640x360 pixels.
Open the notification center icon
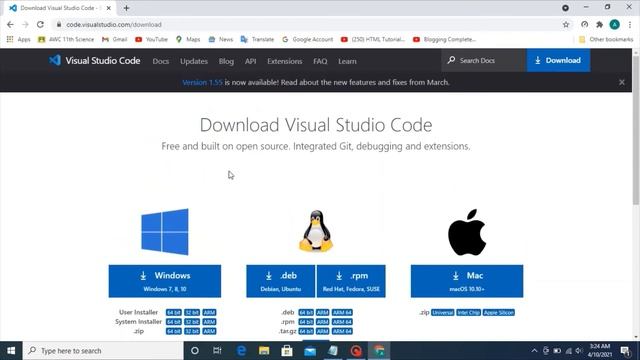pos(625,351)
